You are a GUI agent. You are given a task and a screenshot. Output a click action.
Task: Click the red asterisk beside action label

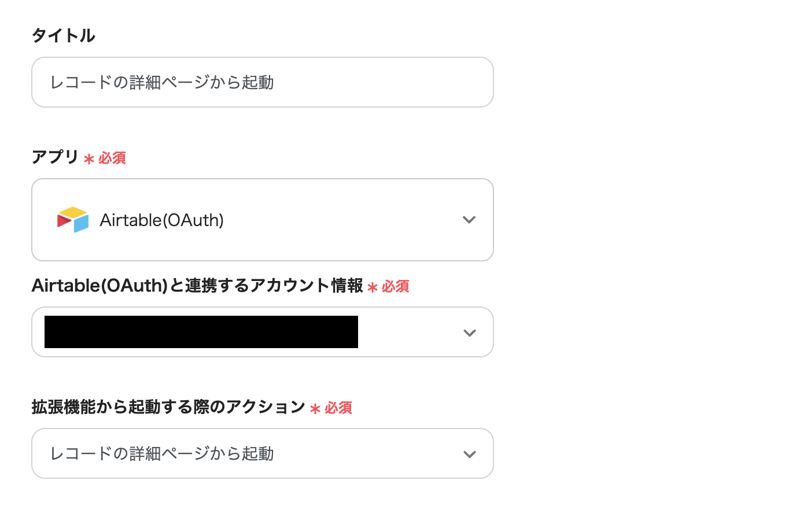pyautogui.click(x=315, y=409)
